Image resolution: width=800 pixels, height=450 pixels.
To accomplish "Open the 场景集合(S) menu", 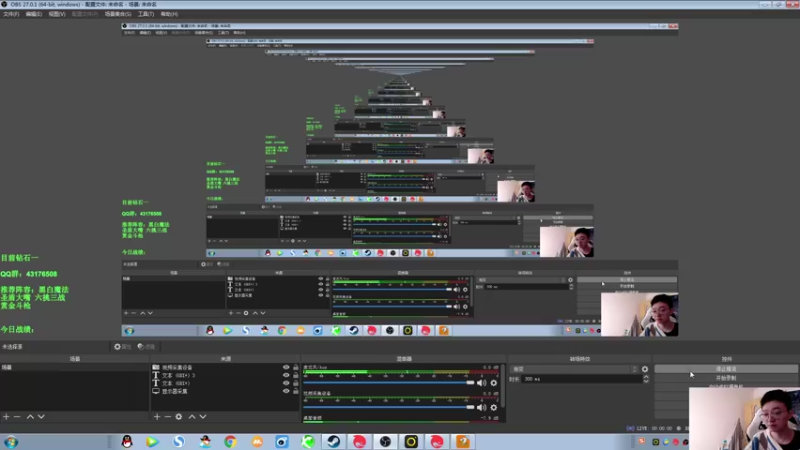I will pos(118,14).
